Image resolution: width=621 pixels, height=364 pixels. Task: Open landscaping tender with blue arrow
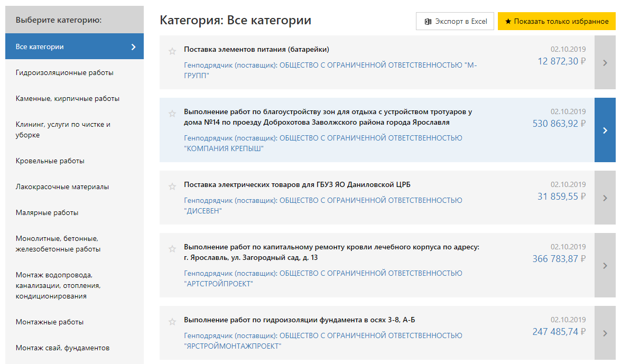click(605, 130)
